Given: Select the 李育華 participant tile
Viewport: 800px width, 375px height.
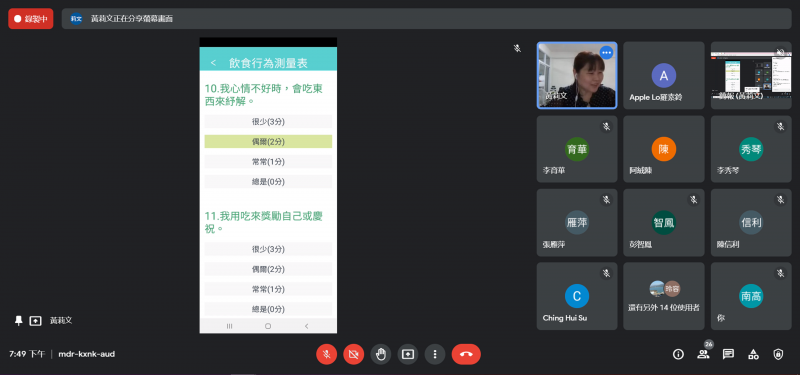Looking at the screenshot, I should pyautogui.click(x=577, y=149).
